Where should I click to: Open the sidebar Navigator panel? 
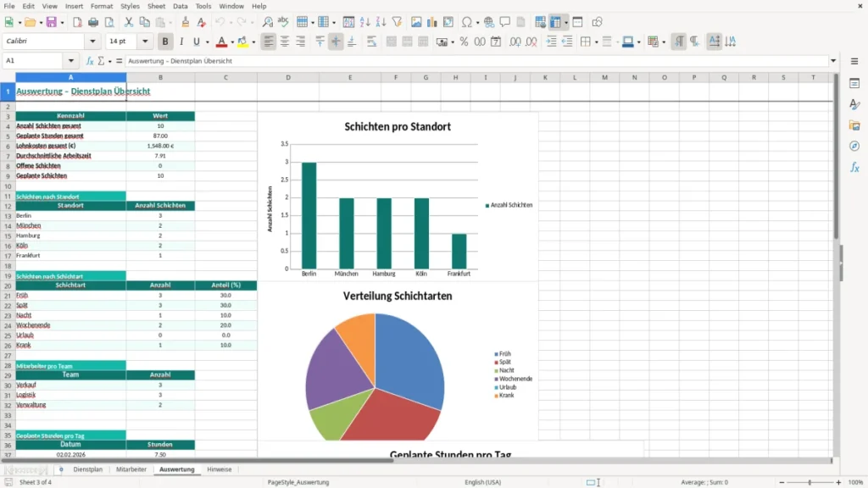(854, 147)
